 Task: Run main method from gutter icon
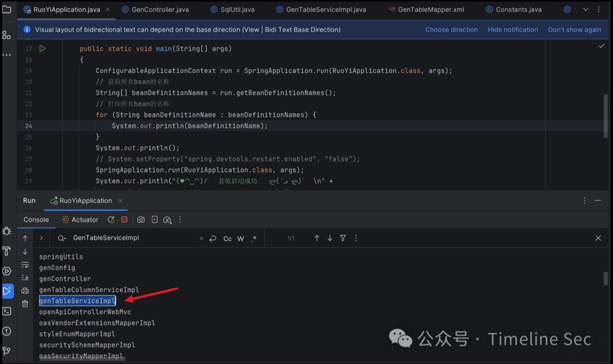click(42, 49)
